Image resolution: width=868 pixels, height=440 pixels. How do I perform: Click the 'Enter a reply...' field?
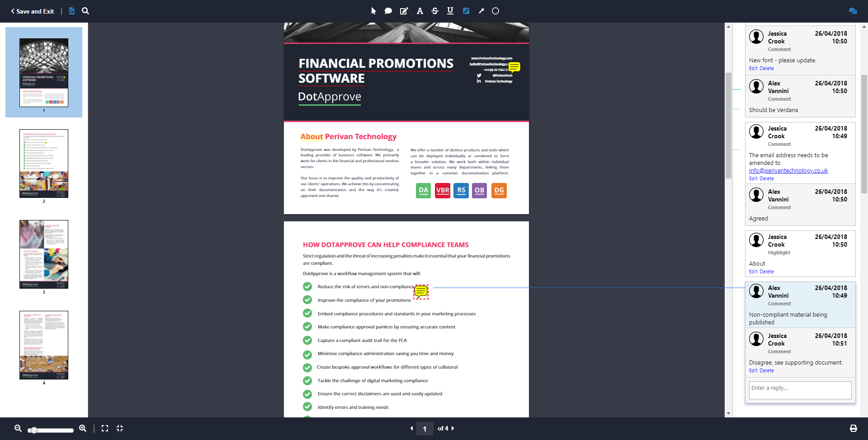tap(800, 390)
